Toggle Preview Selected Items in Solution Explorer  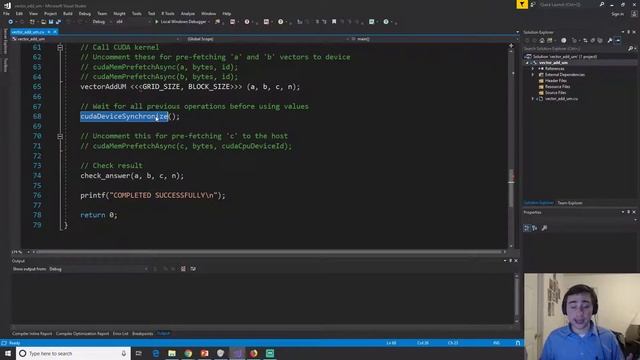coord(618,40)
